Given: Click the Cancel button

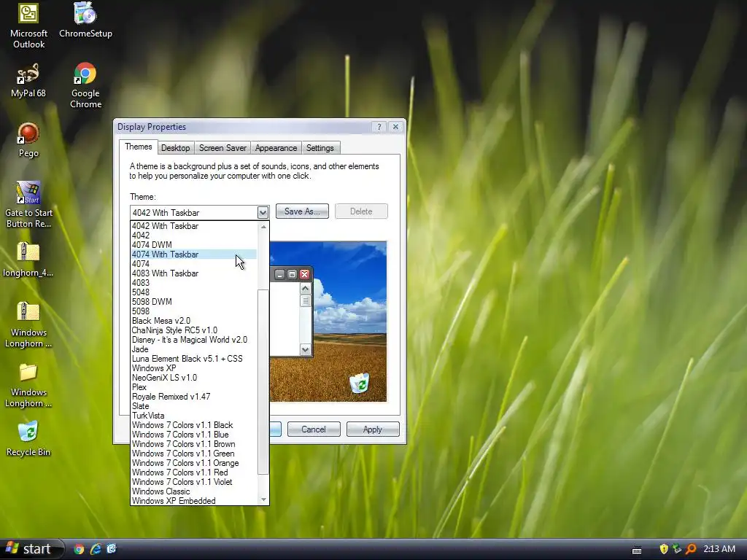Looking at the screenshot, I should click(x=314, y=429).
